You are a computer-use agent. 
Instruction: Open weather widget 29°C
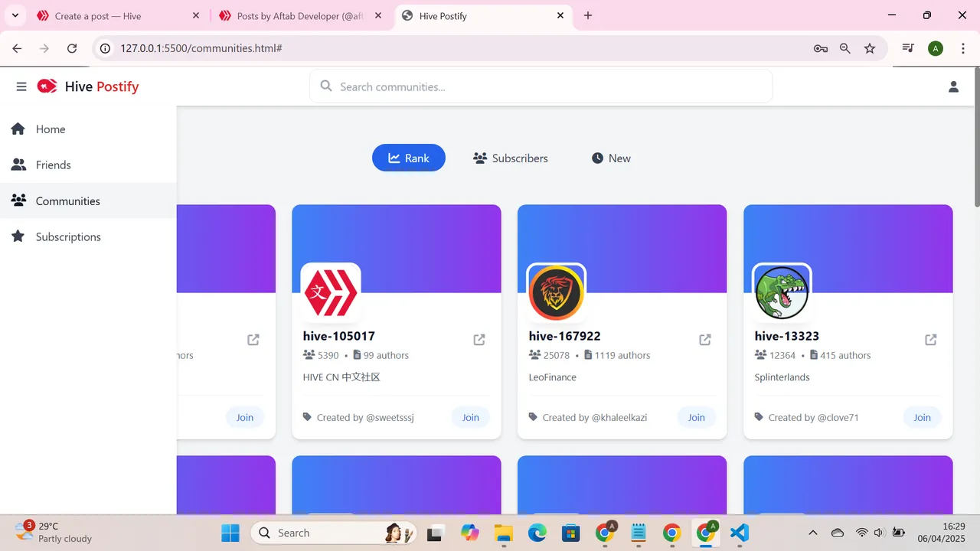point(54,532)
